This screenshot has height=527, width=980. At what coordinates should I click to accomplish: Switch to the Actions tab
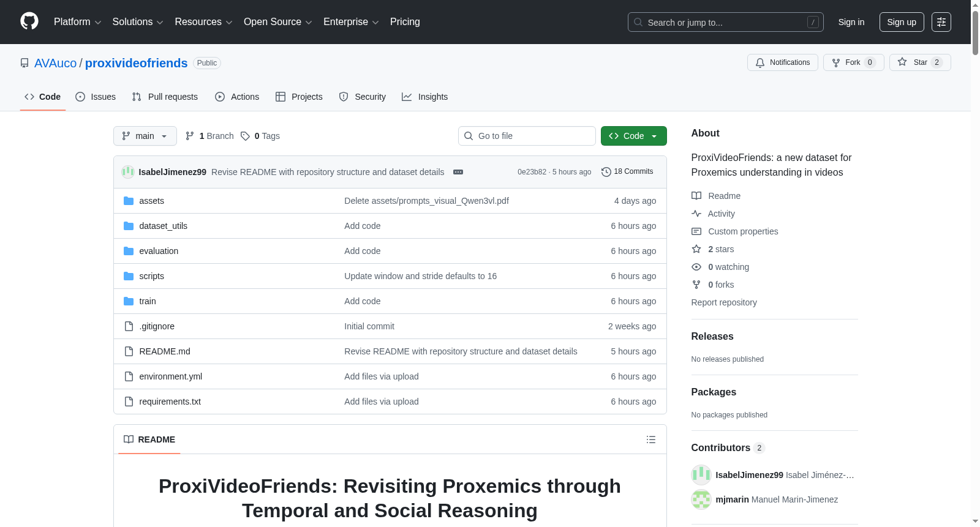(237, 97)
